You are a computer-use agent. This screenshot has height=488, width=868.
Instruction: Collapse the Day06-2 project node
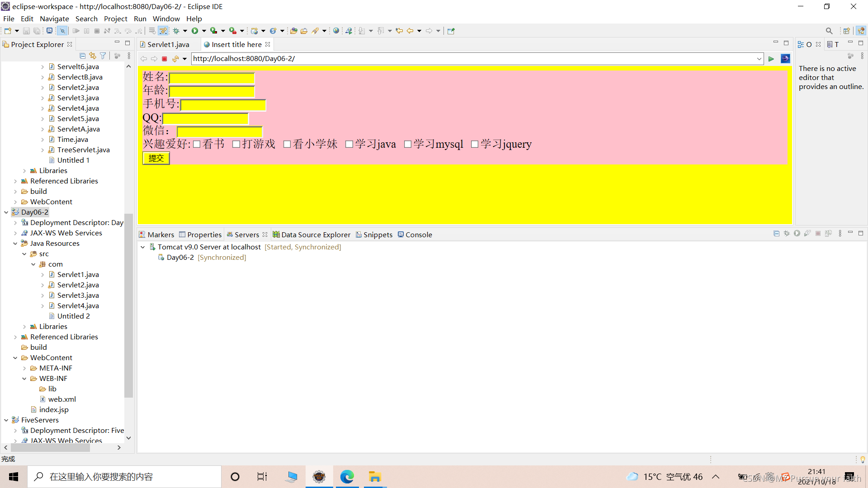6,212
